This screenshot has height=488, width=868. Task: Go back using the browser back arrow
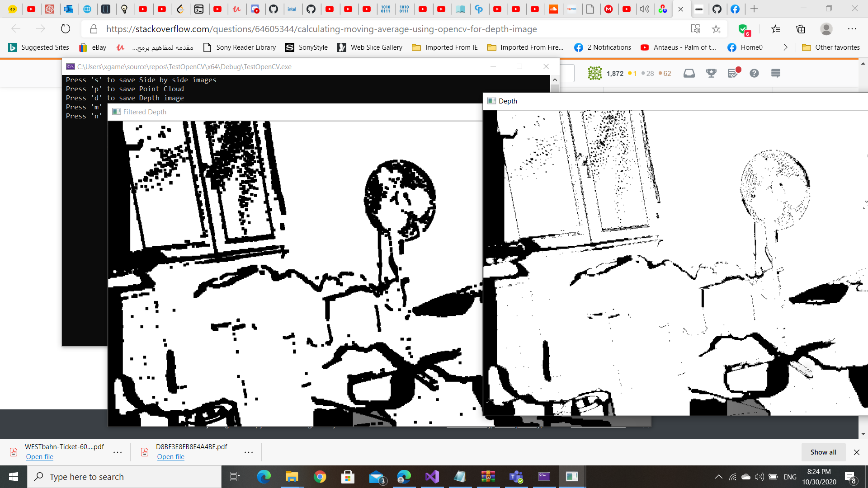(16, 29)
